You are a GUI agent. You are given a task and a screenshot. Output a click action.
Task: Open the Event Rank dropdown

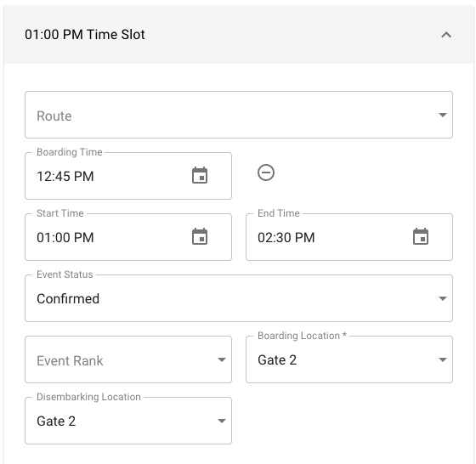128,359
